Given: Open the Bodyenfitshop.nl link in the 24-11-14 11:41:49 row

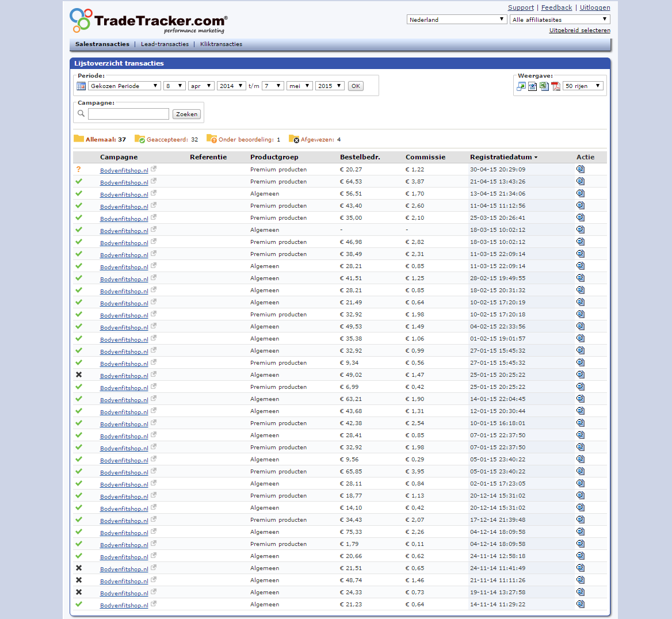Looking at the screenshot, I should [x=124, y=569].
